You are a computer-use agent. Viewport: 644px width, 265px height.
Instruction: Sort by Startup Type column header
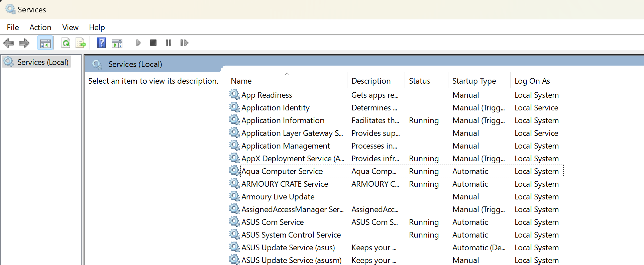pyautogui.click(x=474, y=81)
